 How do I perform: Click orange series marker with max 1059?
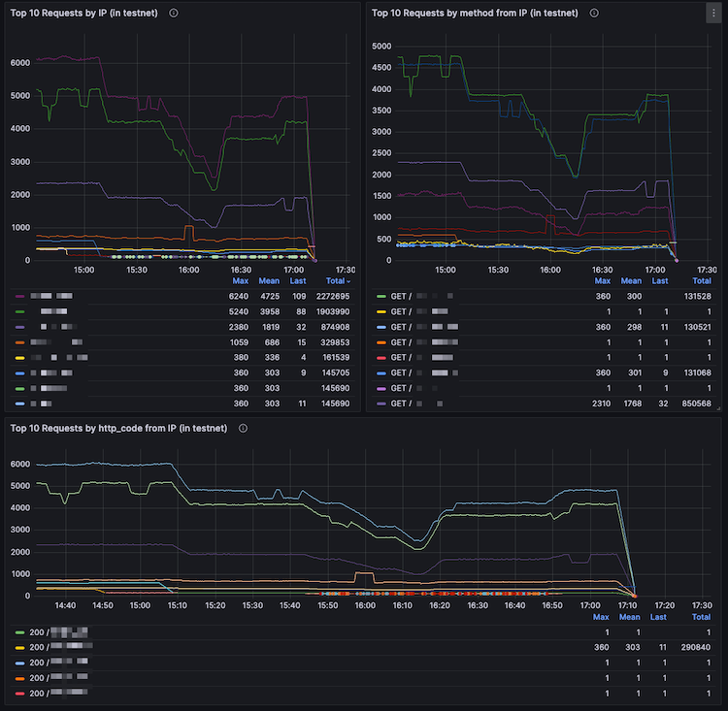[x=20, y=342]
